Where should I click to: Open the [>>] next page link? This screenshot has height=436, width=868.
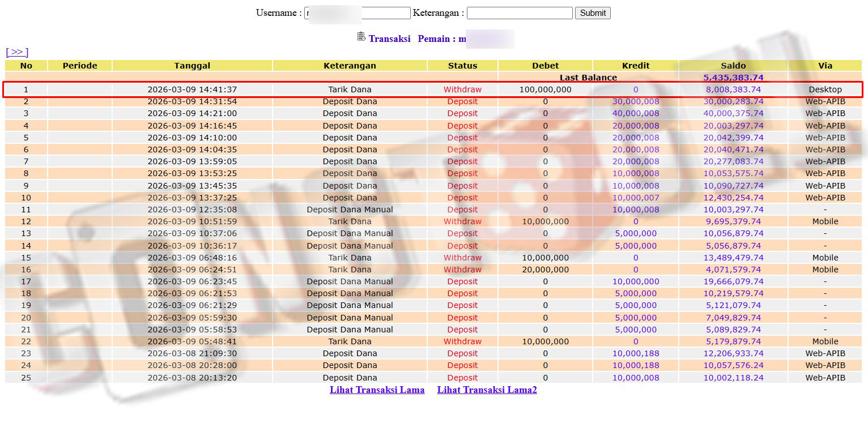[17, 52]
